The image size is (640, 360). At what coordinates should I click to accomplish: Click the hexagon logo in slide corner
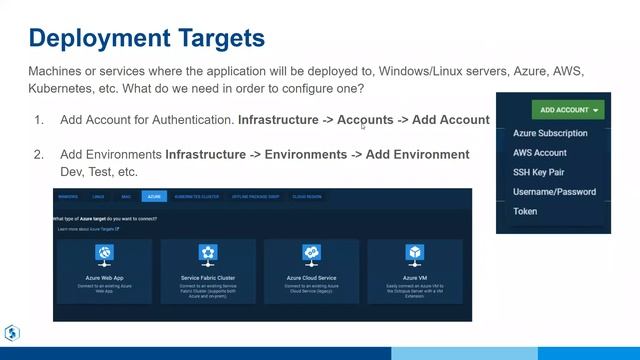(12, 333)
